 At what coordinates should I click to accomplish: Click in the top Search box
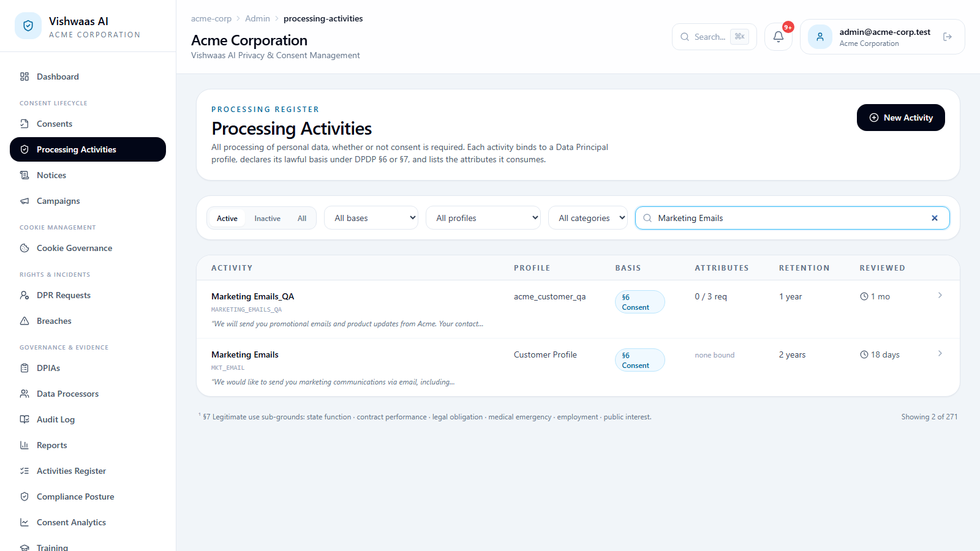[x=714, y=37]
